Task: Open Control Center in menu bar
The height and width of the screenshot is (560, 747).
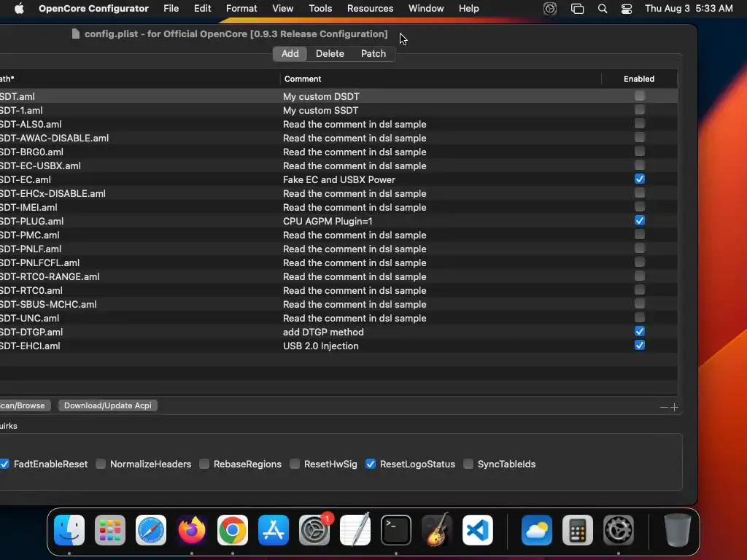Action: tap(627, 9)
